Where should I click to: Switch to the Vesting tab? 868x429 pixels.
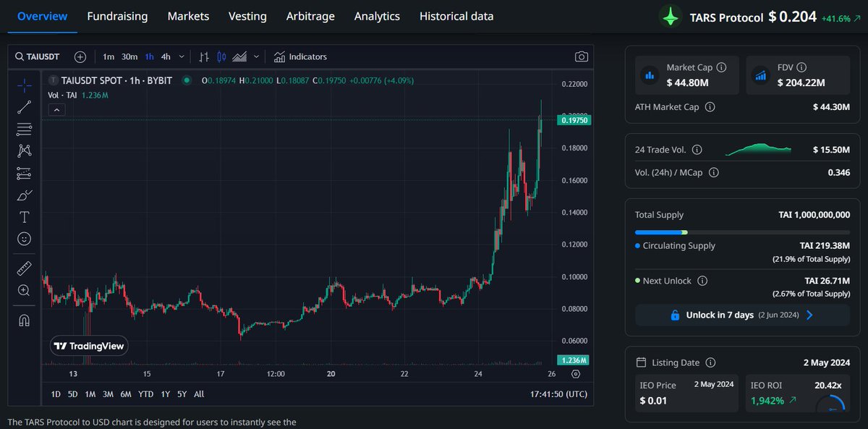pyautogui.click(x=247, y=16)
